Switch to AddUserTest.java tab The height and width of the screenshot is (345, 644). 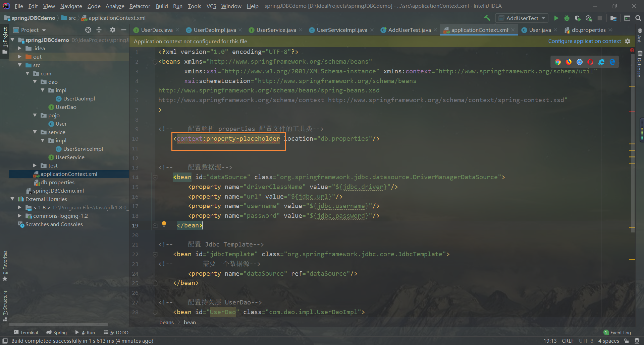click(x=409, y=30)
